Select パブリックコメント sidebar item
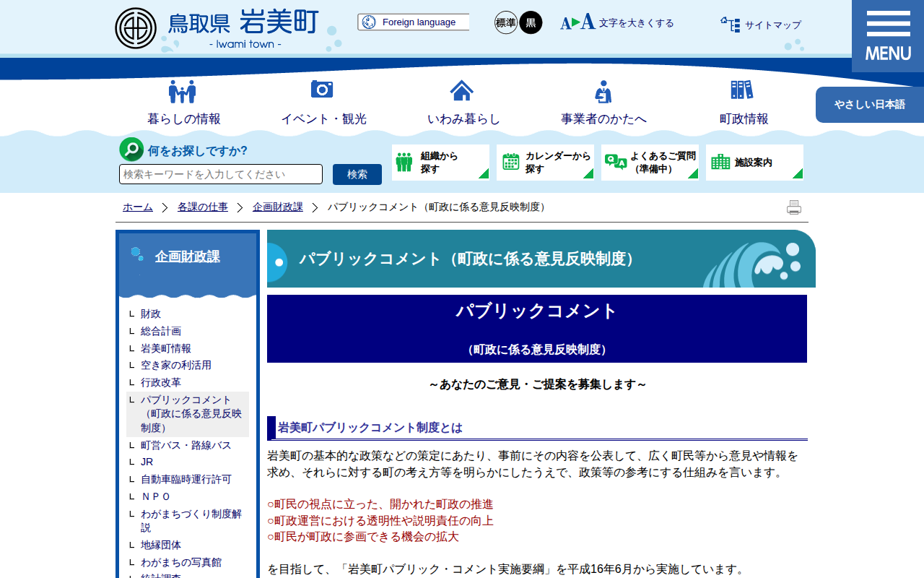The width and height of the screenshot is (924, 578). pyautogui.click(x=188, y=414)
